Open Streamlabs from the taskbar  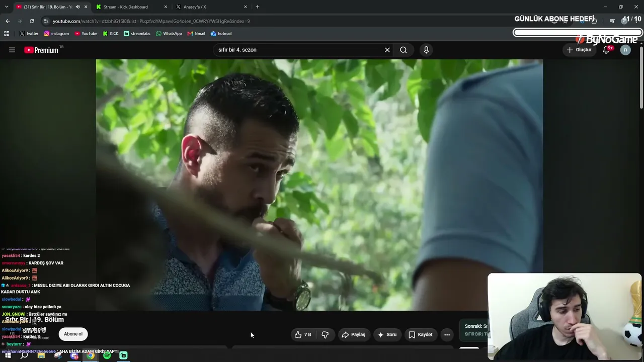click(x=123, y=355)
